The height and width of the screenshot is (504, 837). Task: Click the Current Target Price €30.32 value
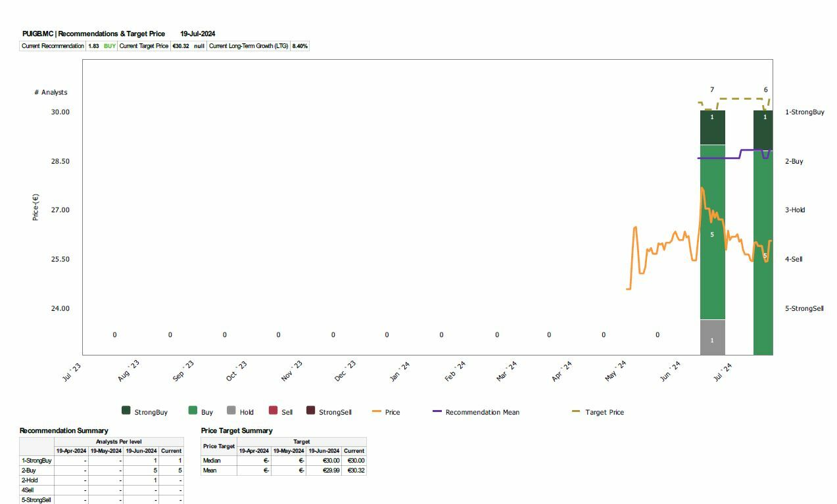tap(181, 46)
